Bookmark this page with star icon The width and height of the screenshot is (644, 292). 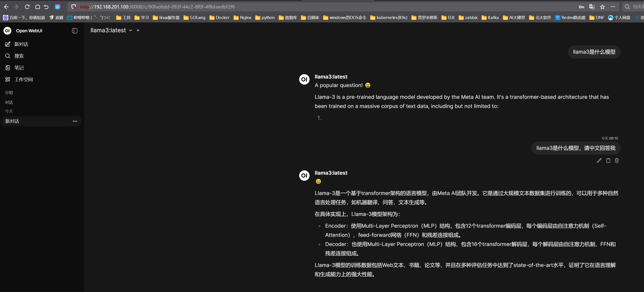pos(602,7)
